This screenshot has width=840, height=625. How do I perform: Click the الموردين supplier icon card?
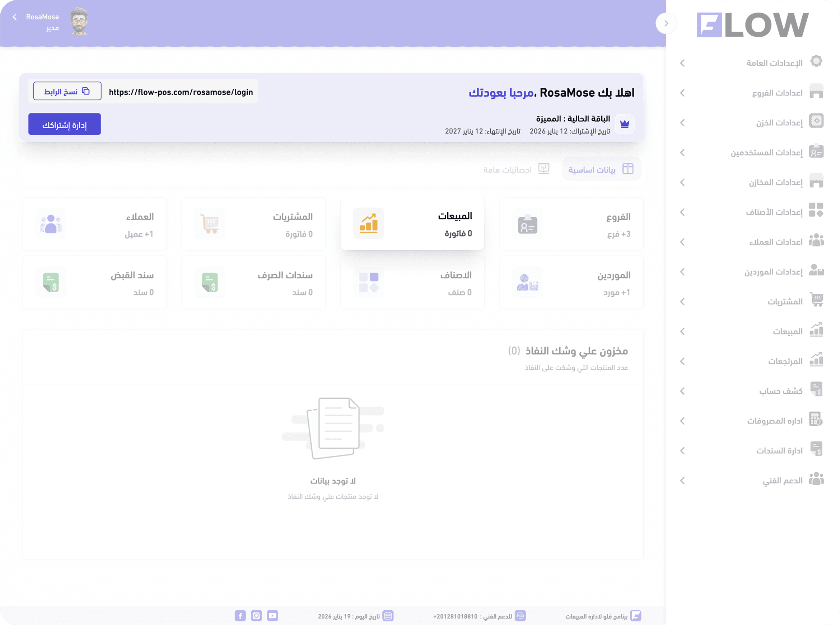coord(527,283)
